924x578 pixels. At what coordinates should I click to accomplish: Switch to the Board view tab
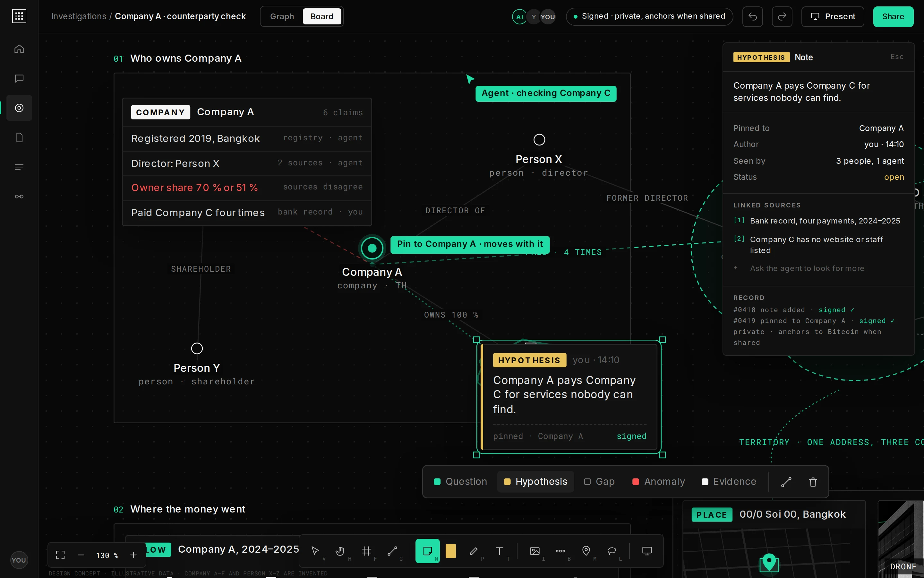tap(322, 16)
